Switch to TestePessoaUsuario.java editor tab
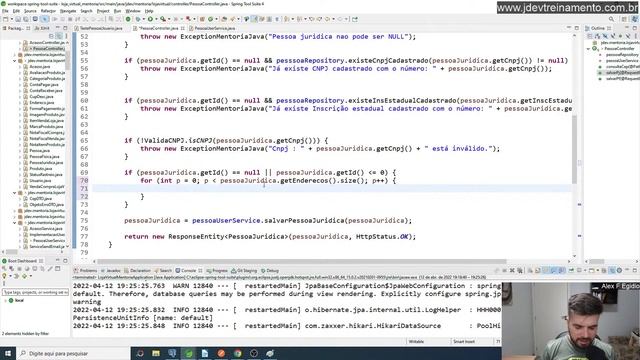Image resolution: width=640 pixels, height=360 pixels. tap(100, 28)
